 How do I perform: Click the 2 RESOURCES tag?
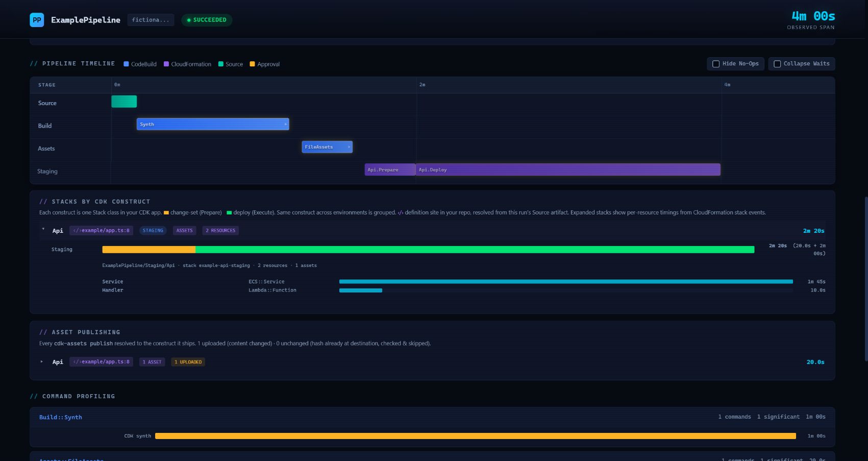coord(220,230)
